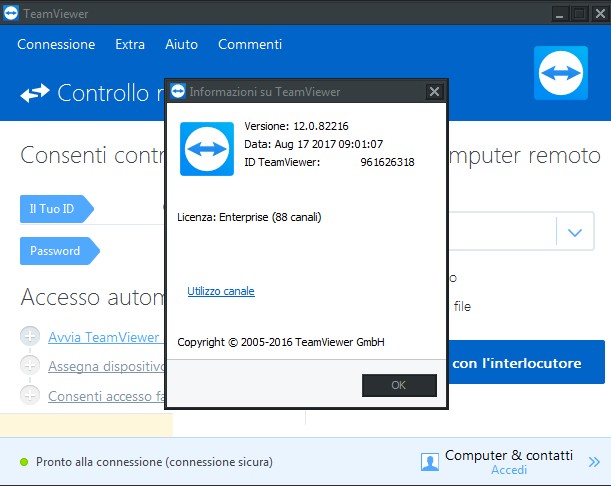The width and height of the screenshot is (611, 486).
Task: Click the Computer & contatti person icon
Action: click(430, 462)
